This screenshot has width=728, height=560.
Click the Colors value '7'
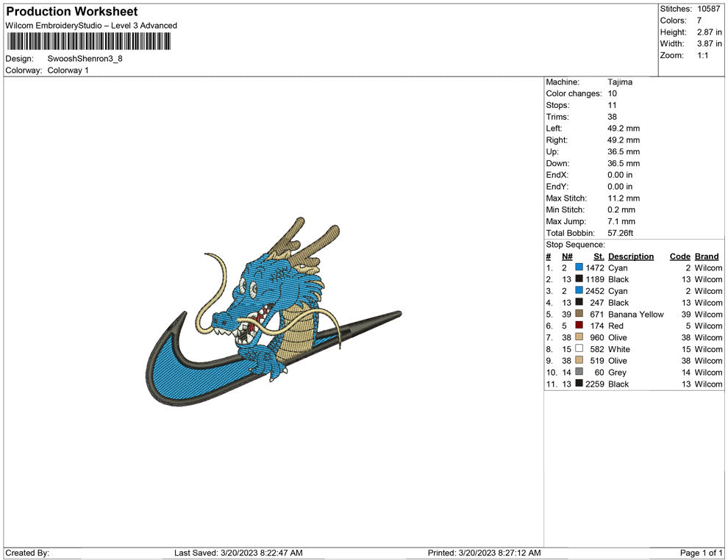(x=699, y=21)
